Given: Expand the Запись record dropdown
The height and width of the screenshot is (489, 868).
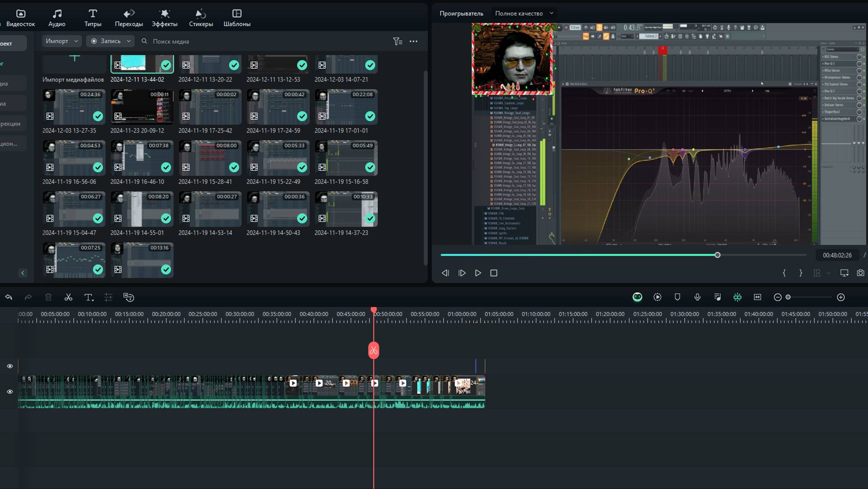Looking at the screenshot, I should click(x=111, y=41).
